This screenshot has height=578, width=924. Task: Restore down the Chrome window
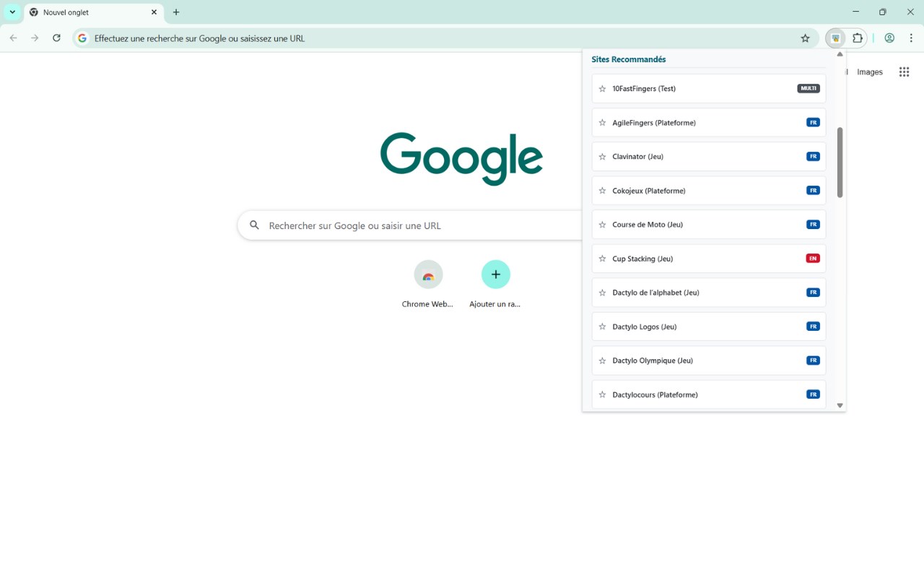[882, 12]
